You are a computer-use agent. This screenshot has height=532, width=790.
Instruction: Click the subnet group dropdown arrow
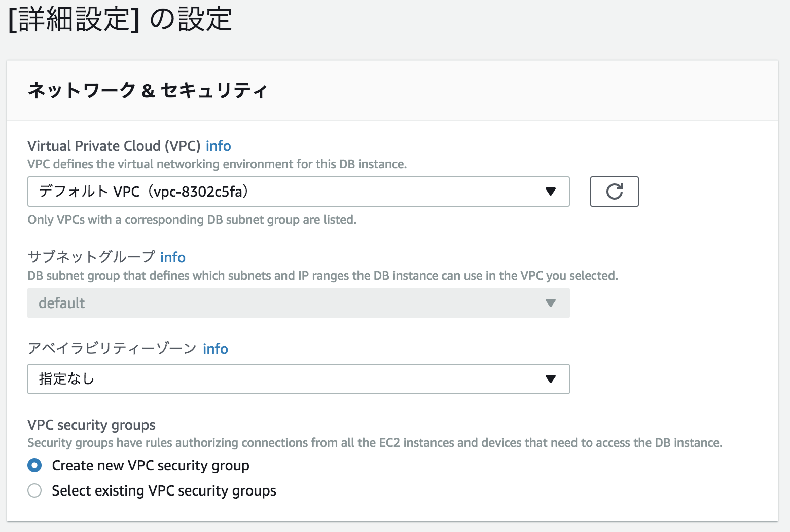[550, 303]
